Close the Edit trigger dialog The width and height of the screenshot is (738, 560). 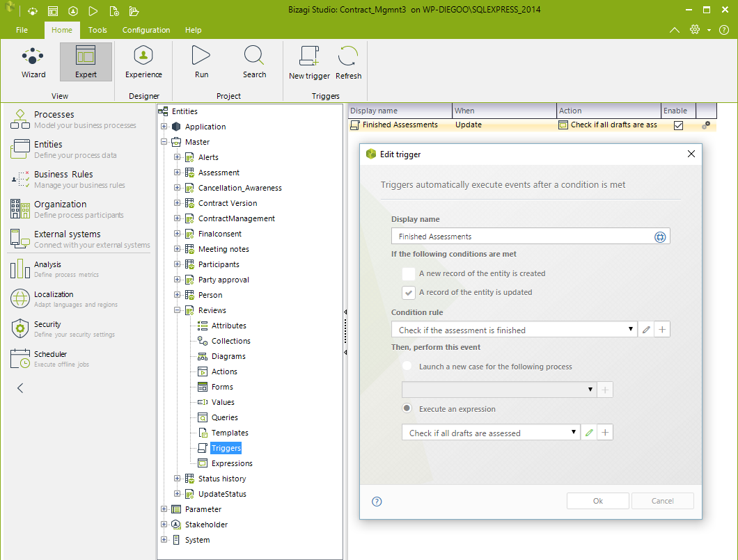click(x=691, y=154)
